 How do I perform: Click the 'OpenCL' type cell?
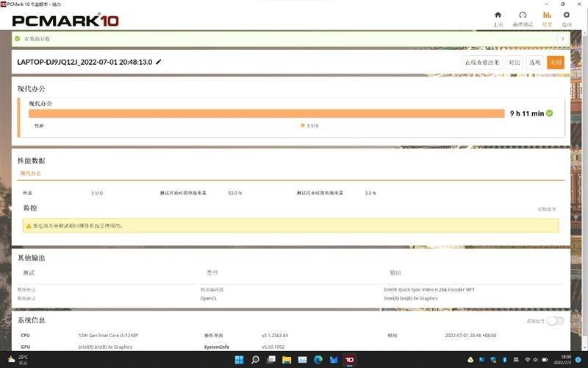[209, 299]
